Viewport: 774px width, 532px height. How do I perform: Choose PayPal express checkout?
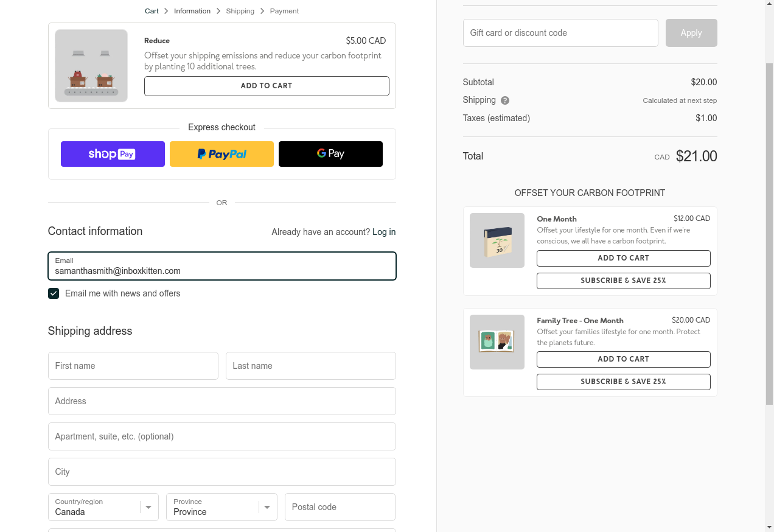point(221,154)
